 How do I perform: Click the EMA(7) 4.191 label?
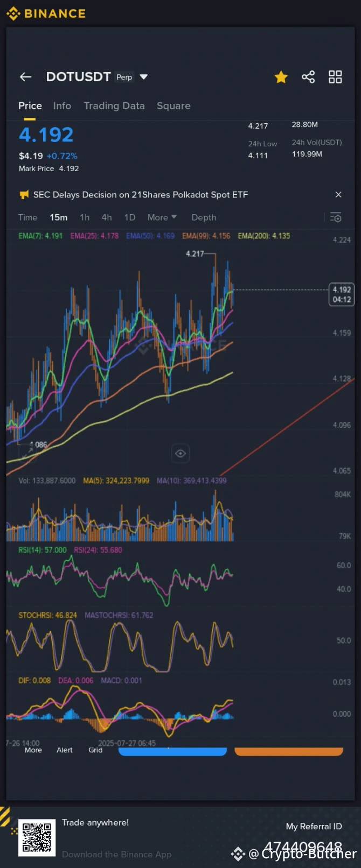[40, 236]
